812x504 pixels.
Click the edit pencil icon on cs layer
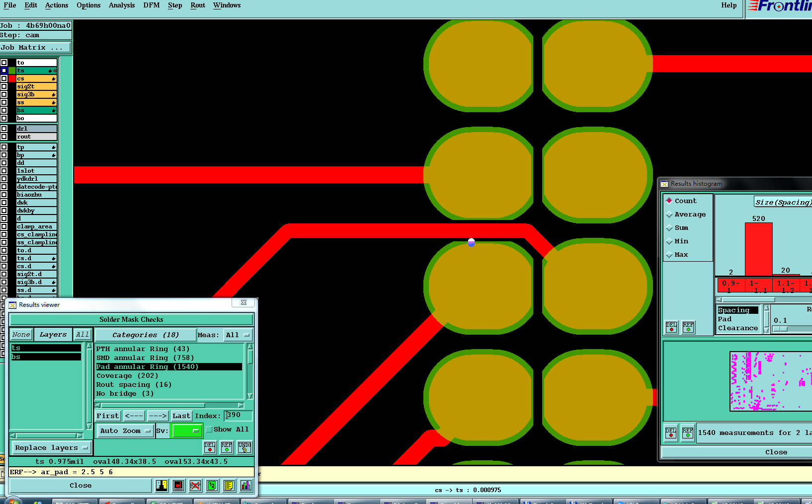coord(54,78)
